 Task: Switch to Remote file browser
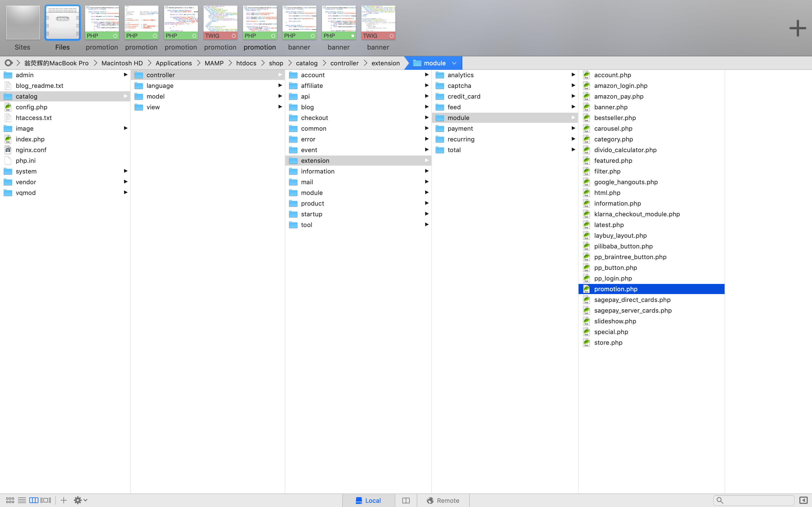(443, 500)
